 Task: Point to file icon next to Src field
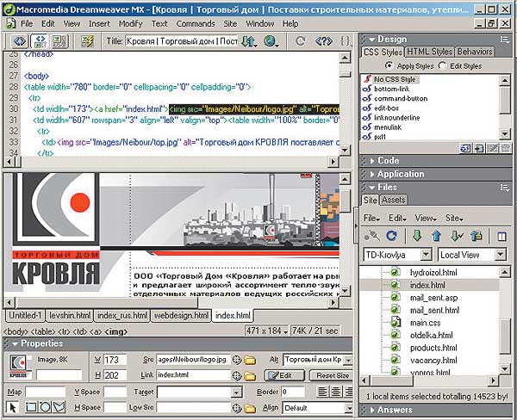(236, 360)
